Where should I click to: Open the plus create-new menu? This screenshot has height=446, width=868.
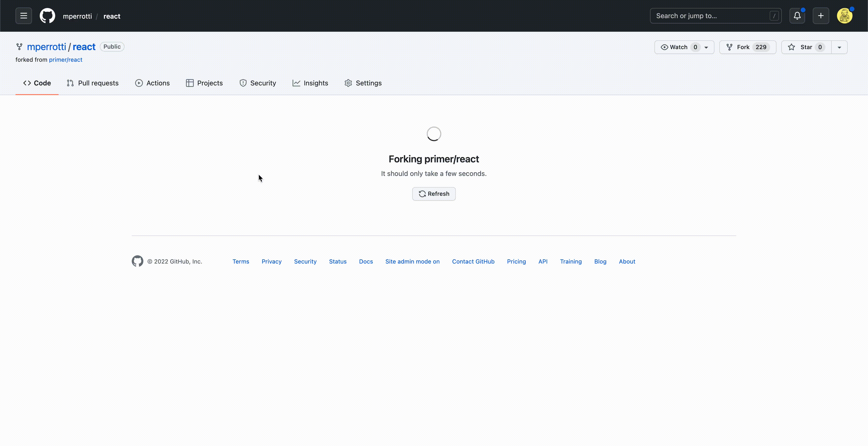(x=821, y=16)
